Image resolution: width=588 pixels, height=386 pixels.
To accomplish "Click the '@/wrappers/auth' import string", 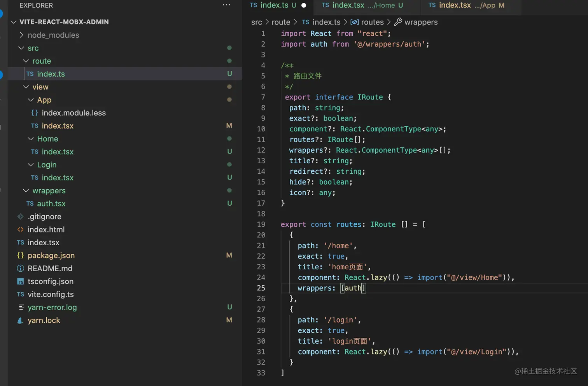I will click(x=390, y=44).
